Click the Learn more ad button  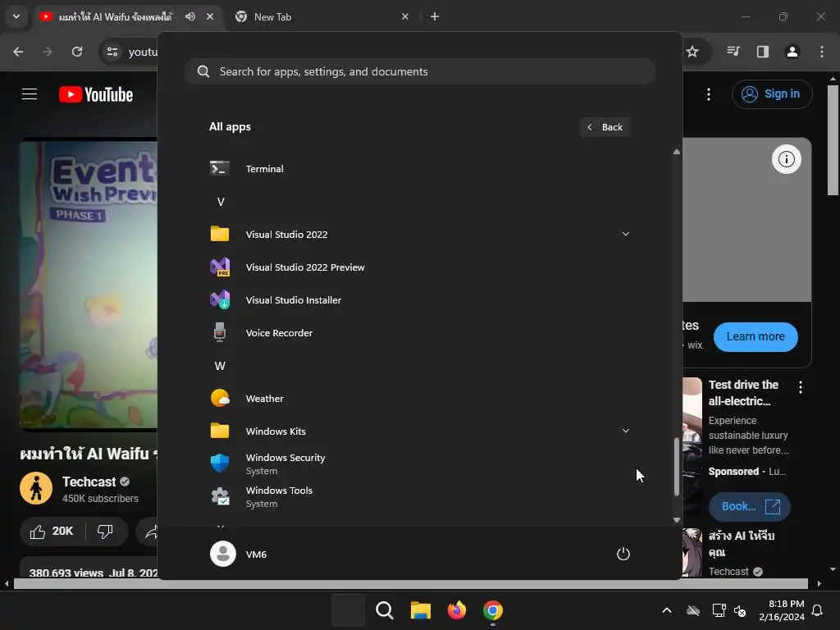[x=756, y=337]
